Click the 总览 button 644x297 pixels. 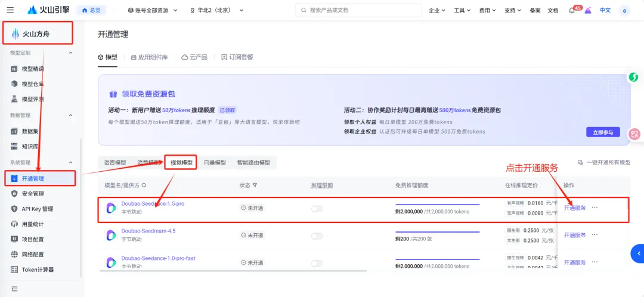tap(91, 10)
